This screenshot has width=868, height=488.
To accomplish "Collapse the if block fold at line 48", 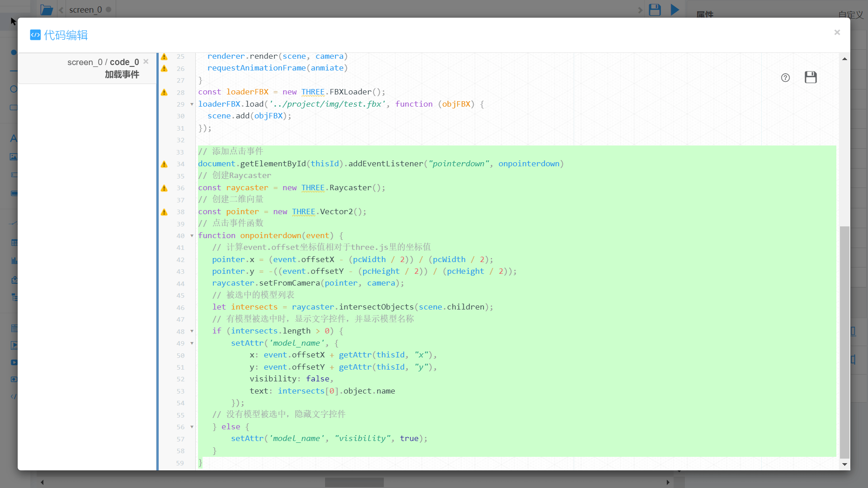I will (x=192, y=331).
